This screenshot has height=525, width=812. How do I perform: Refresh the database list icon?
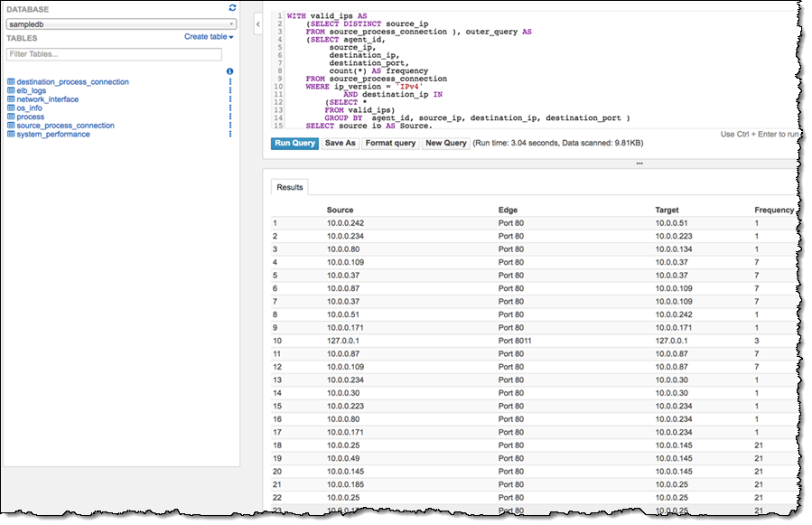232,8
